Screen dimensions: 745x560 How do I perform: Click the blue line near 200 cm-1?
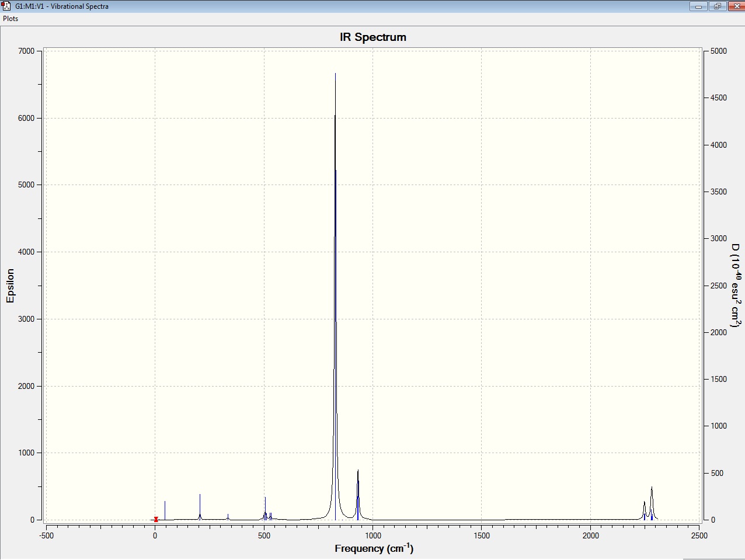click(200, 507)
